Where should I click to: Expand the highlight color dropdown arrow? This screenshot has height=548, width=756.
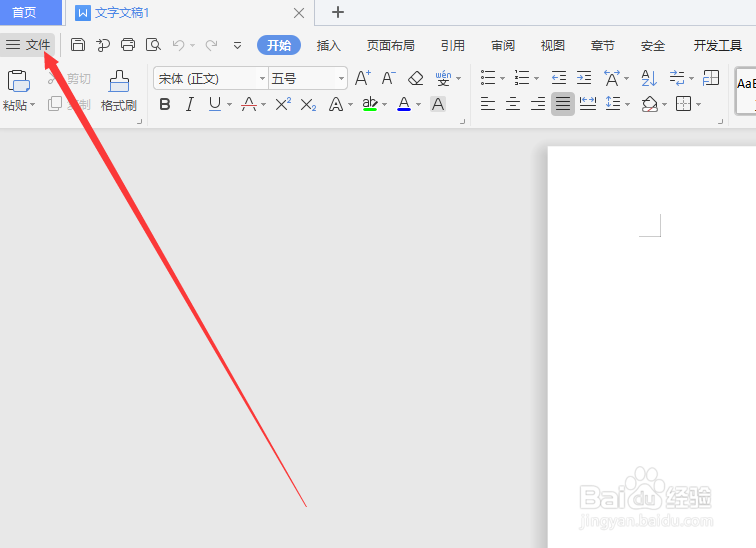click(x=384, y=105)
